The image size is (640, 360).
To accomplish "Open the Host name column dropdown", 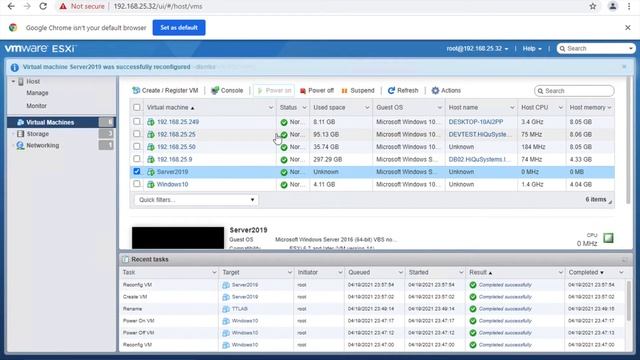I will pyautogui.click(x=512, y=108).
